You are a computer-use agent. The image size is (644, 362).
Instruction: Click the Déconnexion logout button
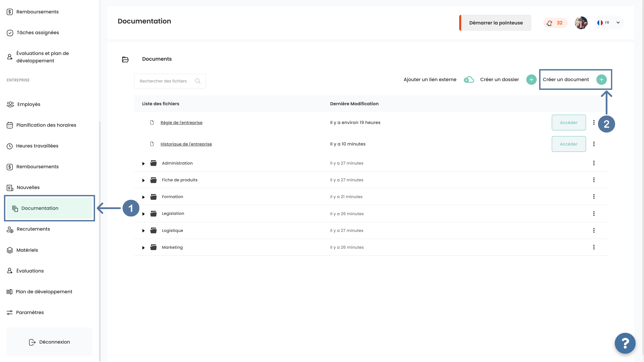[x=49, y=342]
